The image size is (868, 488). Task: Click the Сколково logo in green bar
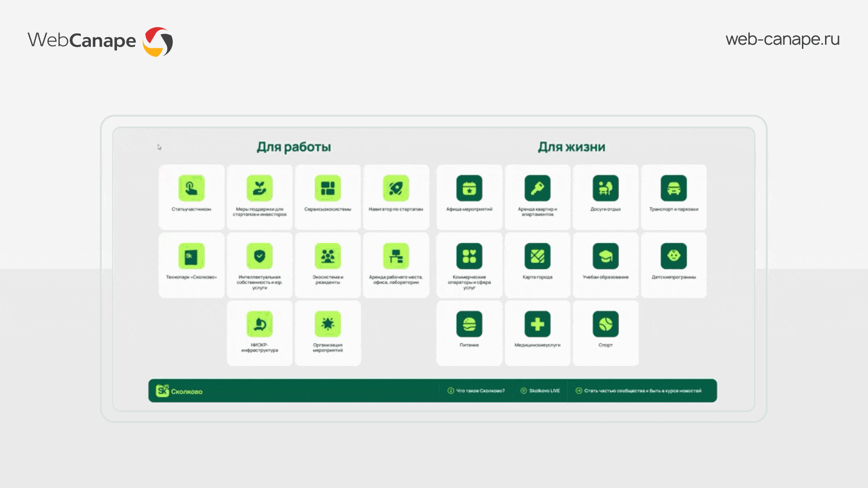(x=179, y=391)
